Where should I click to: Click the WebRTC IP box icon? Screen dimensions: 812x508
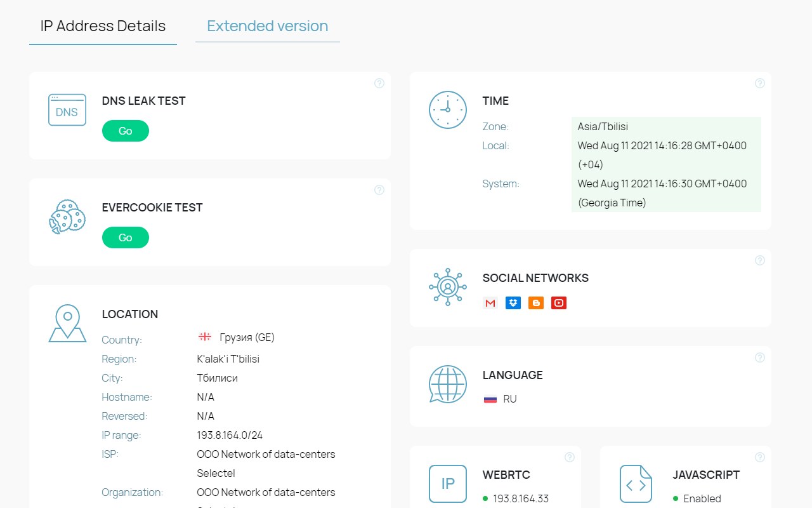click(x=448, y=484)
